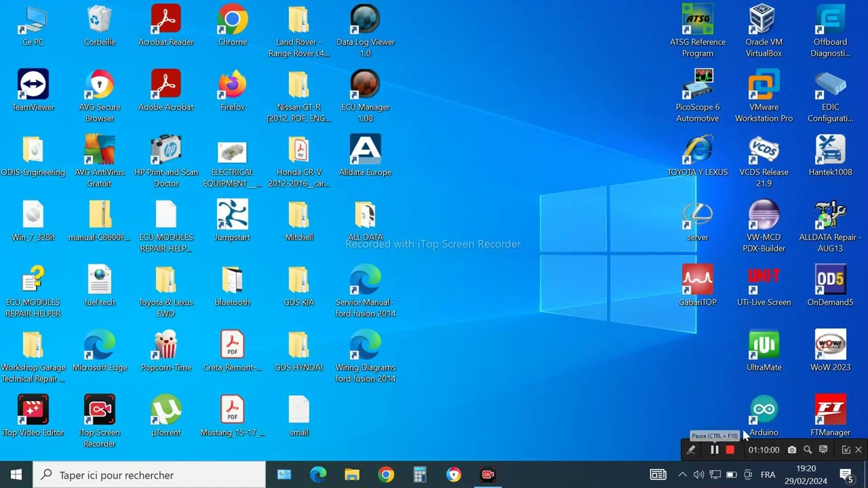Switch the FRA input language indicator

coord(768,474)
